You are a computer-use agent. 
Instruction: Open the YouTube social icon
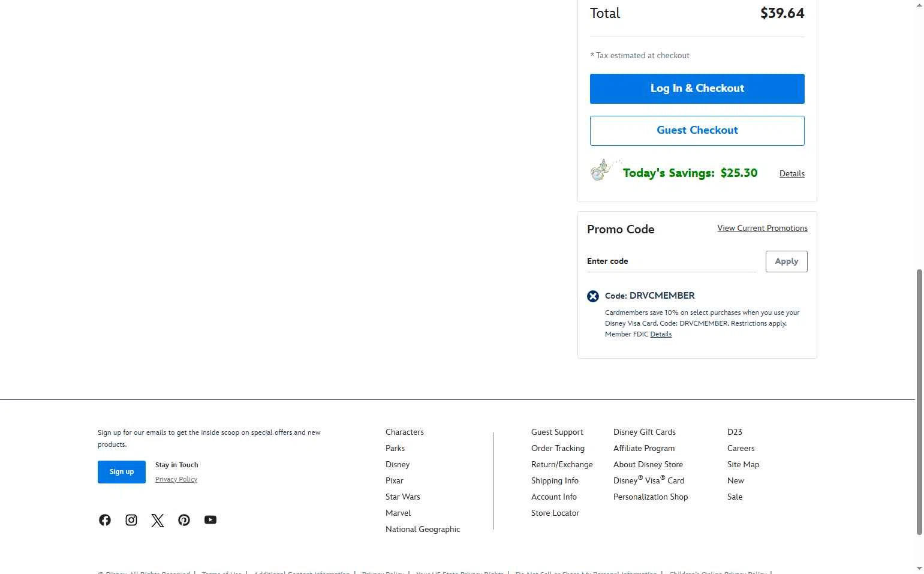[210, 520]
